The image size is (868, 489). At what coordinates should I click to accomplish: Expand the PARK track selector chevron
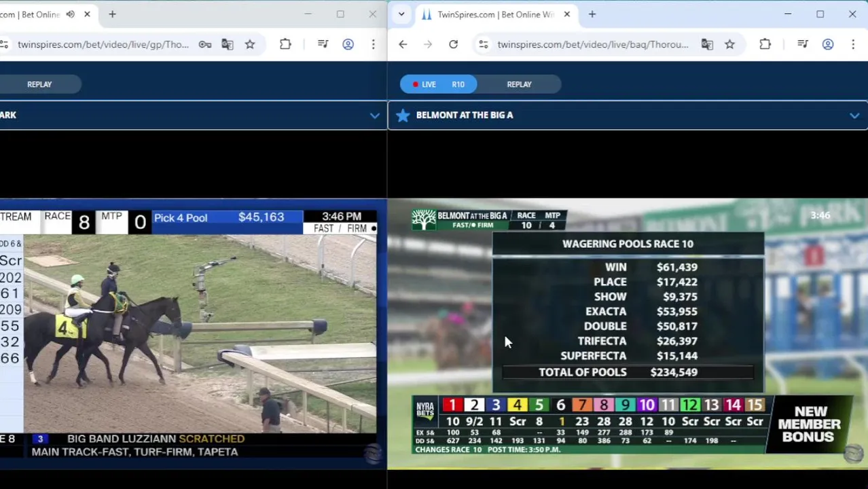coord(374,115)
